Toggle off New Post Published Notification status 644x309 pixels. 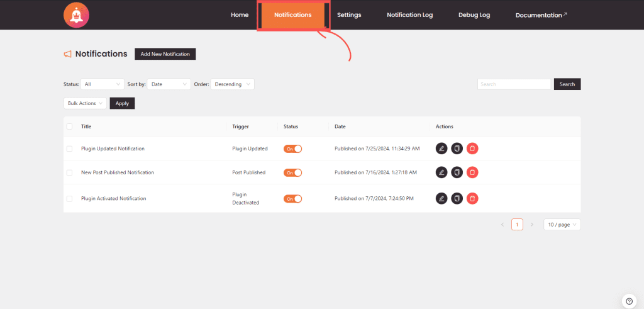coord(293,172)
